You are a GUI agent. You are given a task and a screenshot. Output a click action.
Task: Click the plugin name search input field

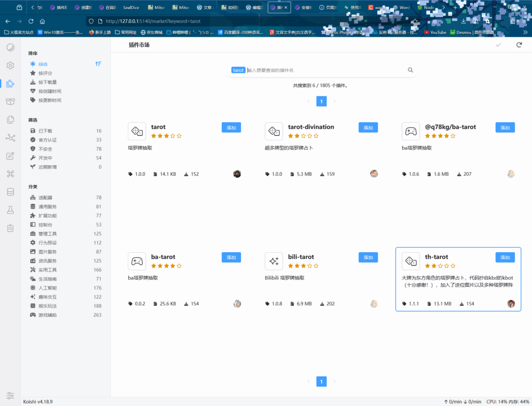[x=325, y=70]
